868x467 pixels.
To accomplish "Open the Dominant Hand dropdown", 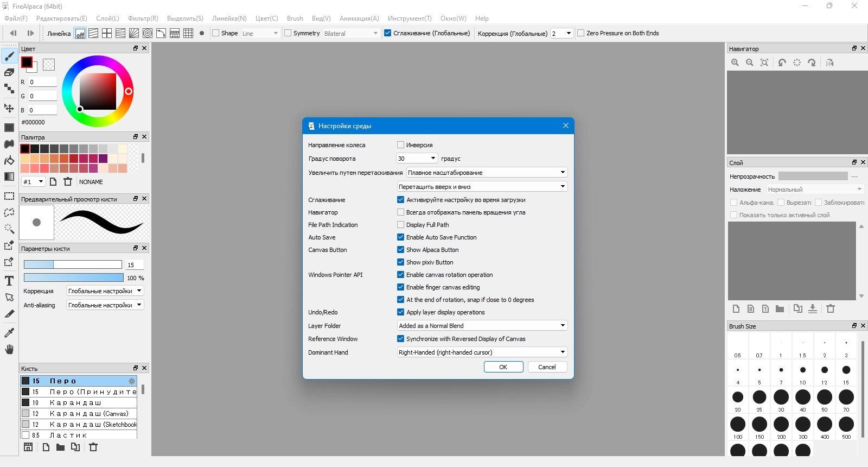I will click(x=482, y=352).
